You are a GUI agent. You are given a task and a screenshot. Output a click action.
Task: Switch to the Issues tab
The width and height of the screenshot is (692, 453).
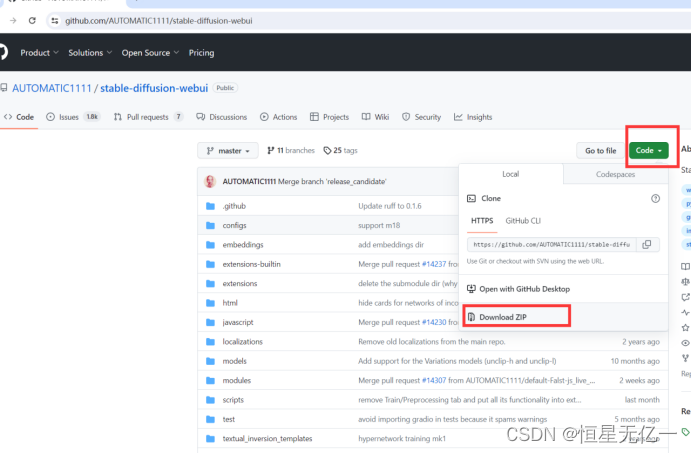(x=73, y=117)
